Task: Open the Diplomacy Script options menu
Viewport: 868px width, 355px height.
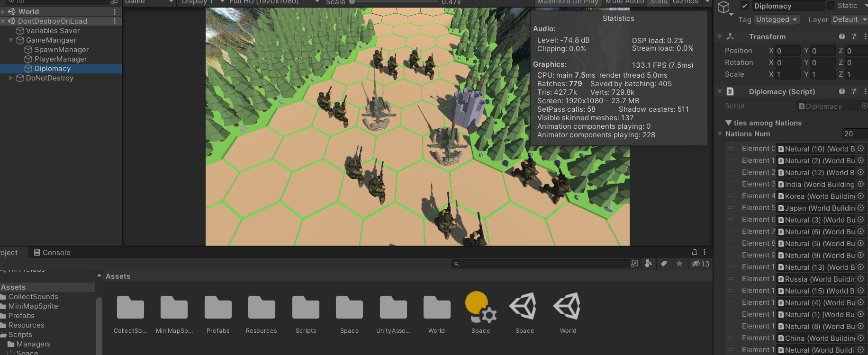Action: click(x=865, y=92)
